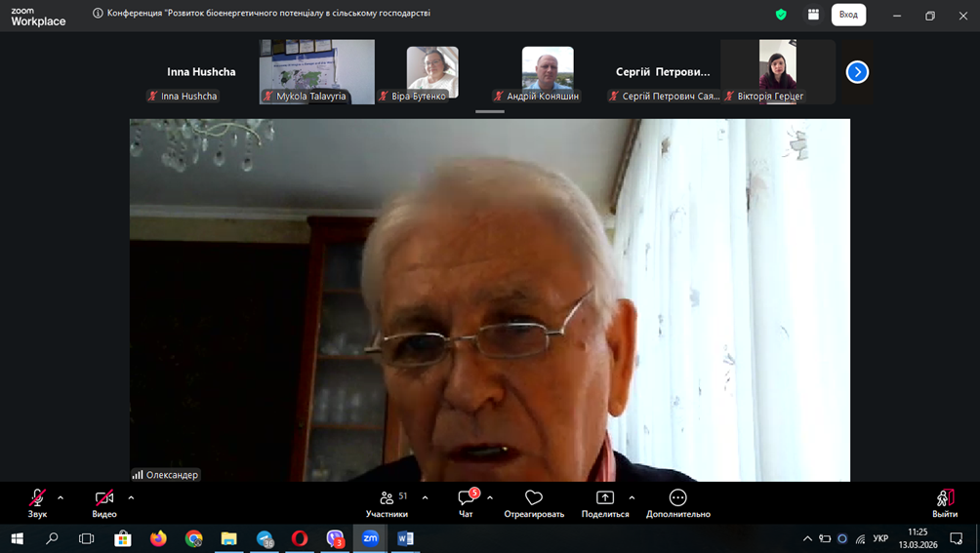This screenshot has height=553, width=980.
Task: Select Inna Hushcha participant tile
Action: (x=201, y=72)
